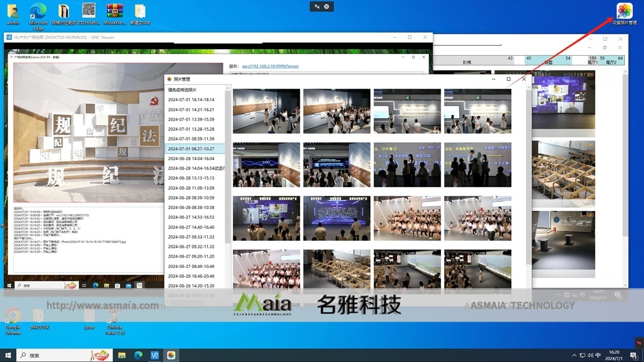Select session 2024-07-01 14.21-16.21

coord(195,110)
